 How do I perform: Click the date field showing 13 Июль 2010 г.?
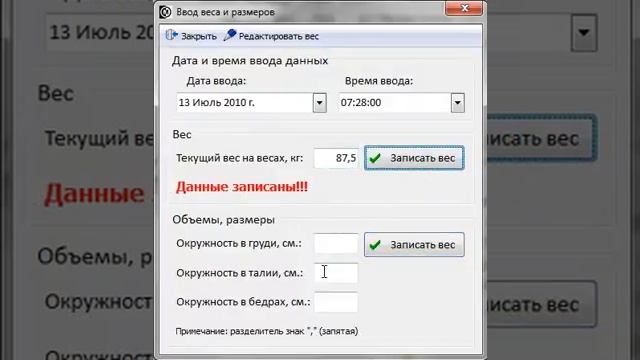pyautogui.click(x=245, y=103)
